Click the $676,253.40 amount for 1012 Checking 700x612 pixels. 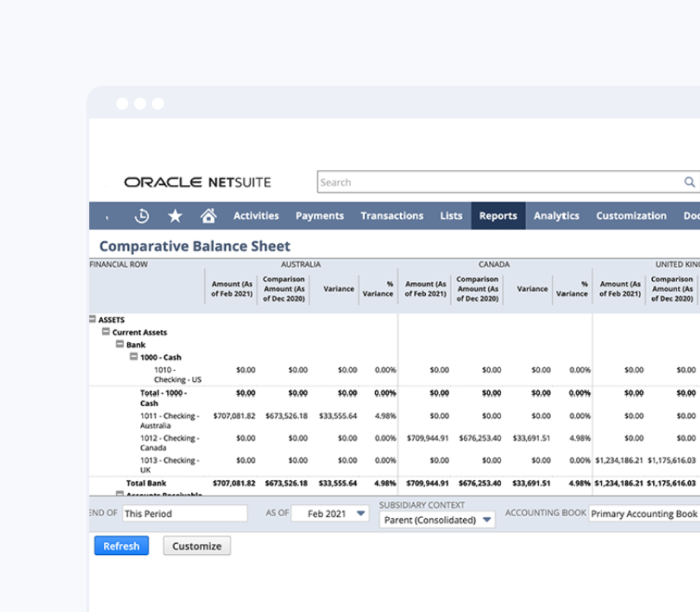[480, 438]
